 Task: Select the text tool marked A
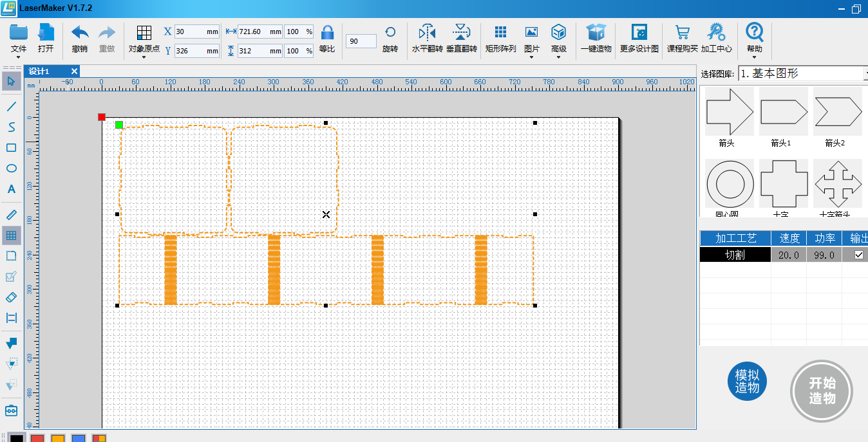coord(11,189)
